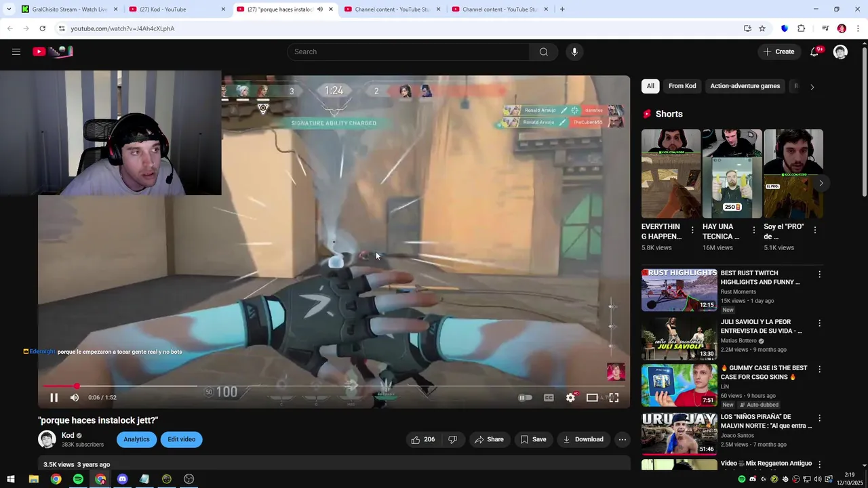Switch to theater mode

(592, 398)
